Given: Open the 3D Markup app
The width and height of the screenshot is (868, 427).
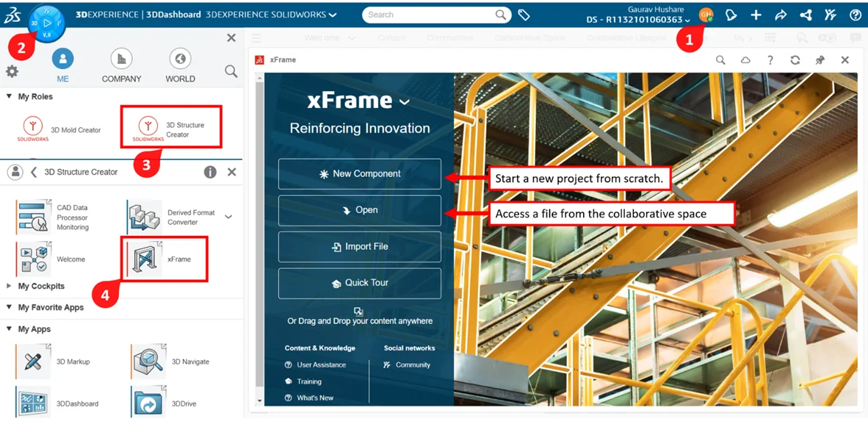Looking at the screenshot, I should click(x=53, y=362).
